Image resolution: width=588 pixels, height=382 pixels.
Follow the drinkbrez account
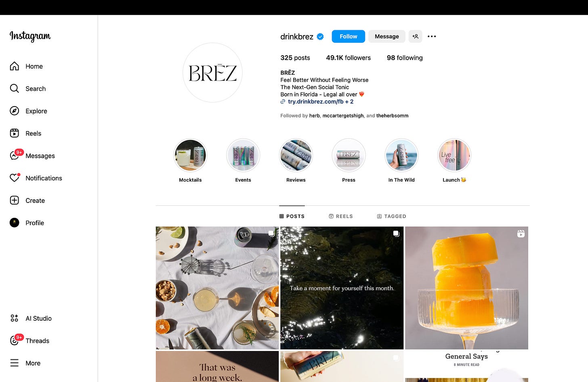pyautogui.click(x=348, y=36)
